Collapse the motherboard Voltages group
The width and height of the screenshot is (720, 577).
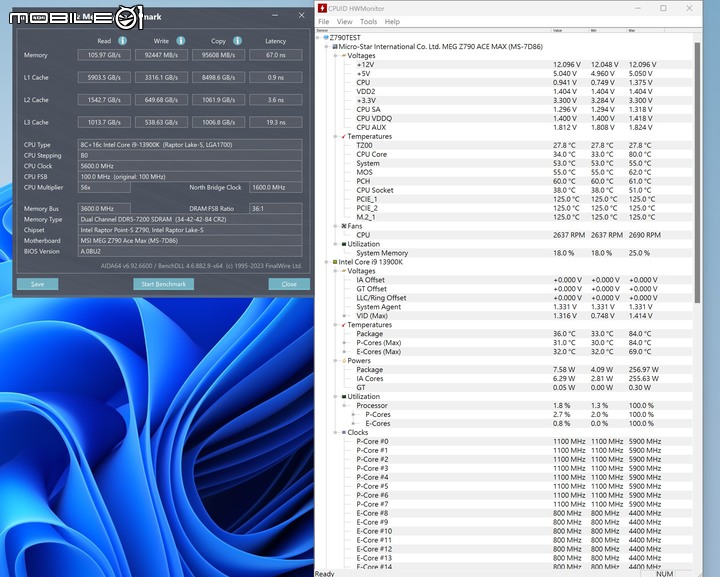coord(336,56)
